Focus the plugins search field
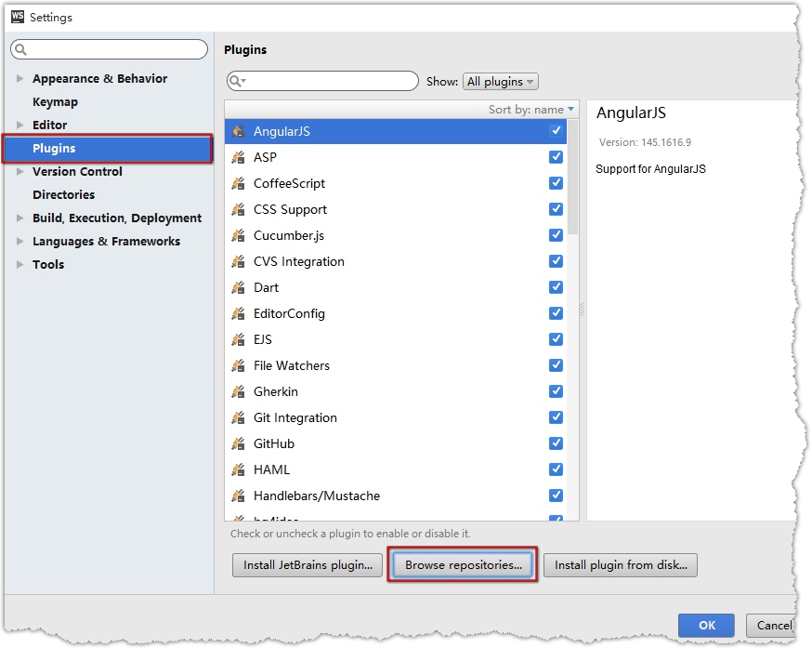Image resolution: width=812 pixels, height=648 pixels. point(322,81)
